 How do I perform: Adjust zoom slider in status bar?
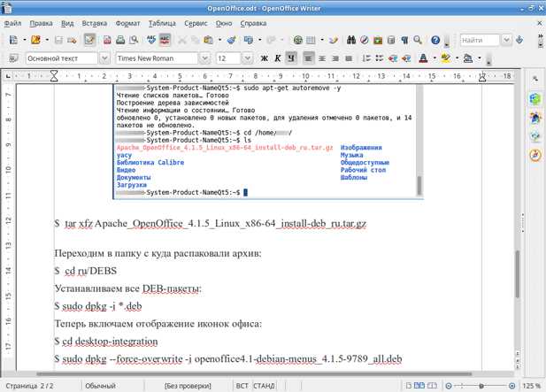(x=481, y=386)
